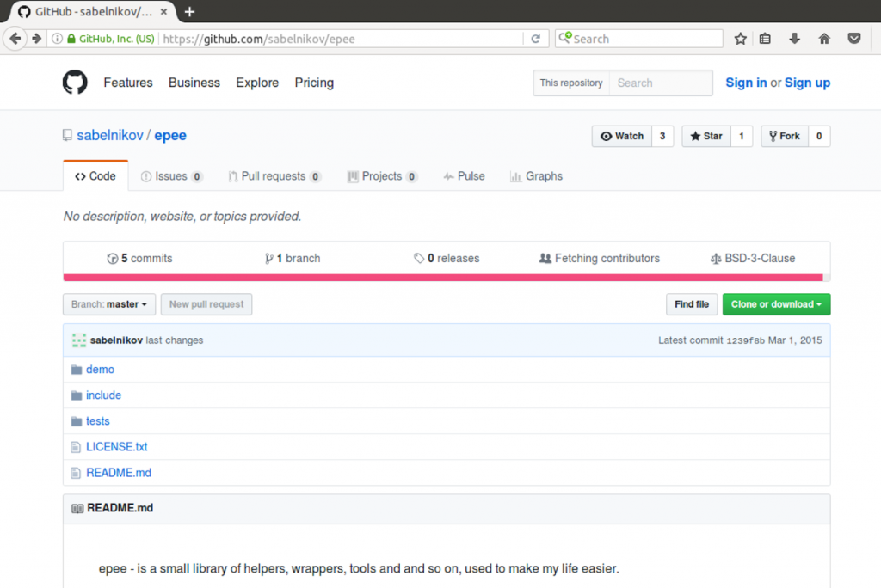This screenshot has width=881, height=588.
Task: Open the Pocket icon in the toolbar
Action: point(853,39)
